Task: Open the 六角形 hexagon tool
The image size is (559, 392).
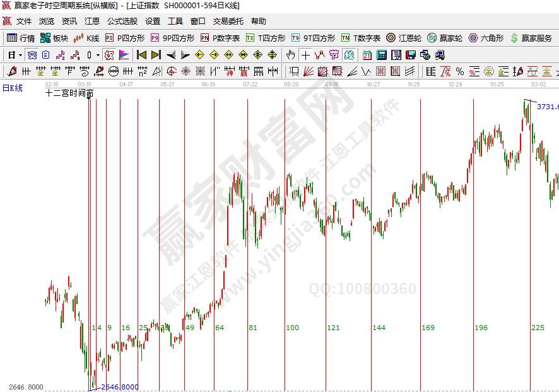Action: click(485, 38)
